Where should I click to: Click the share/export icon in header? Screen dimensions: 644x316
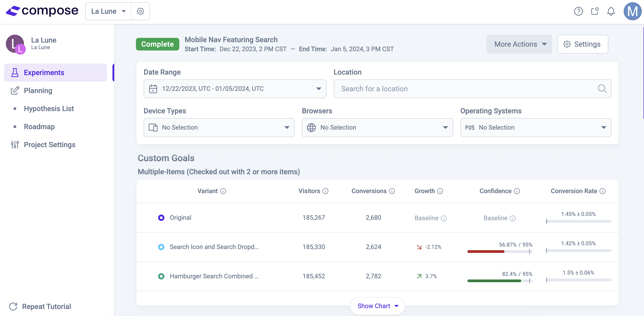point(595,11)
